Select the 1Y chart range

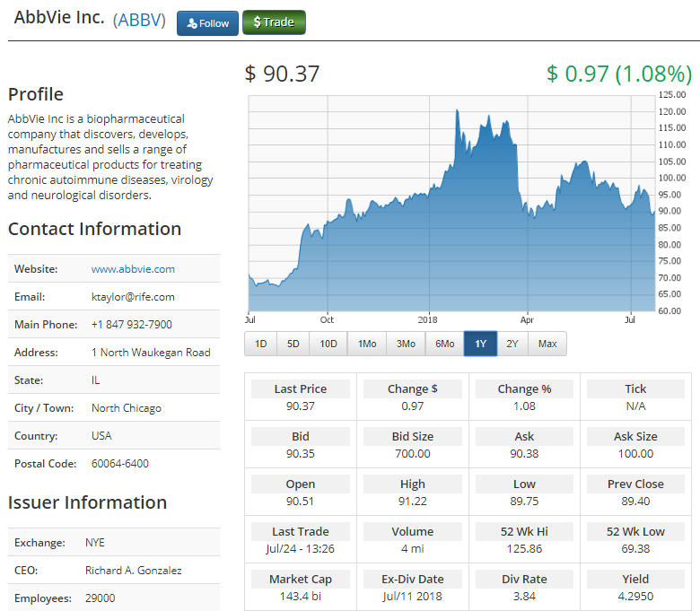pyautogui.click(x=480, y=344)
